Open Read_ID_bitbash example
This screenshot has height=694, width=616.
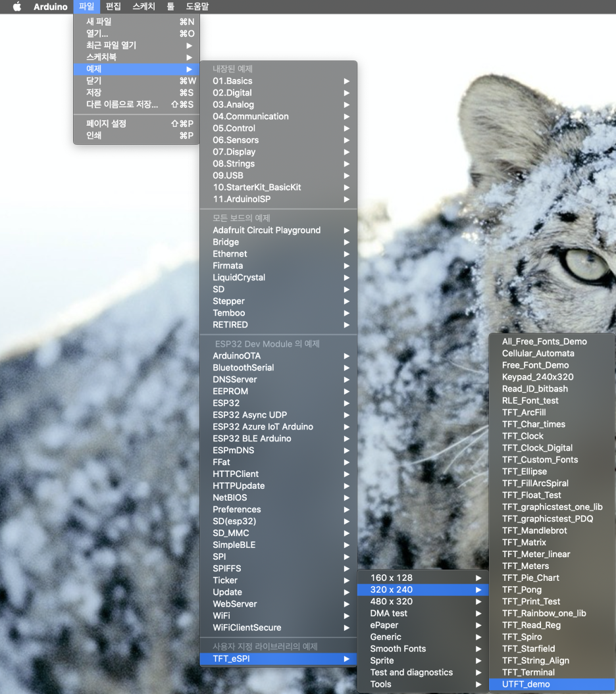tap(552, 389)
